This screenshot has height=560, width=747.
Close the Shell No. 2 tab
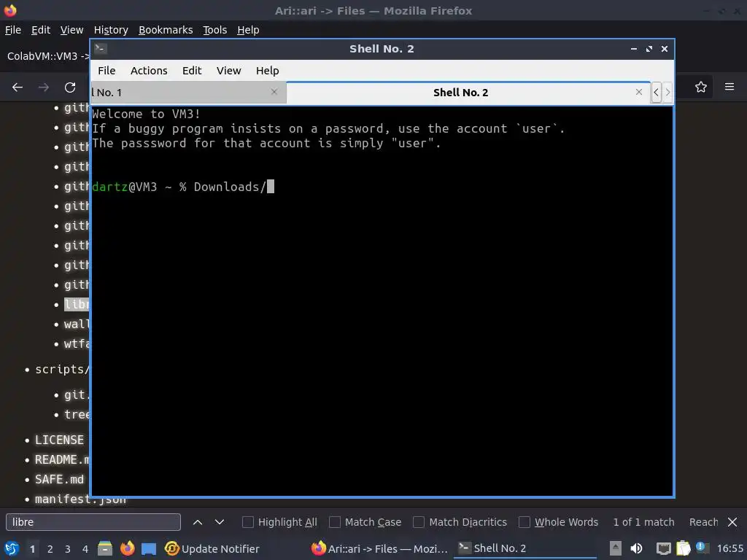639,92
